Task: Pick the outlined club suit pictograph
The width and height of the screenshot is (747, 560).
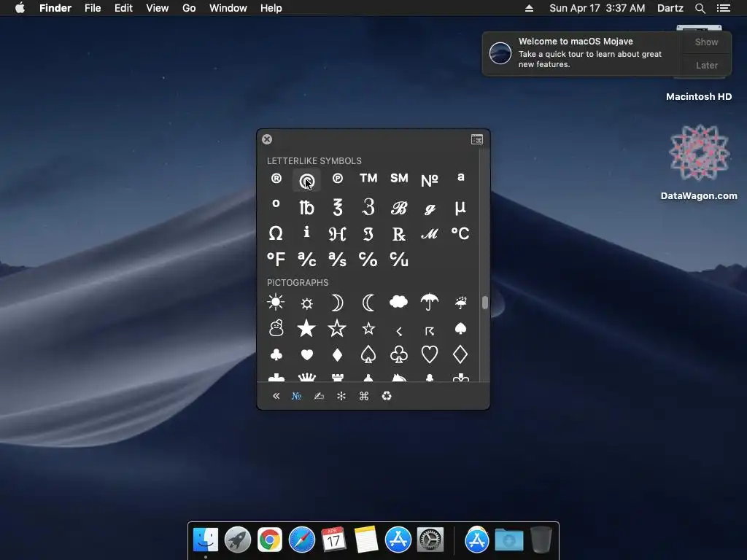Action: [399, 355]
